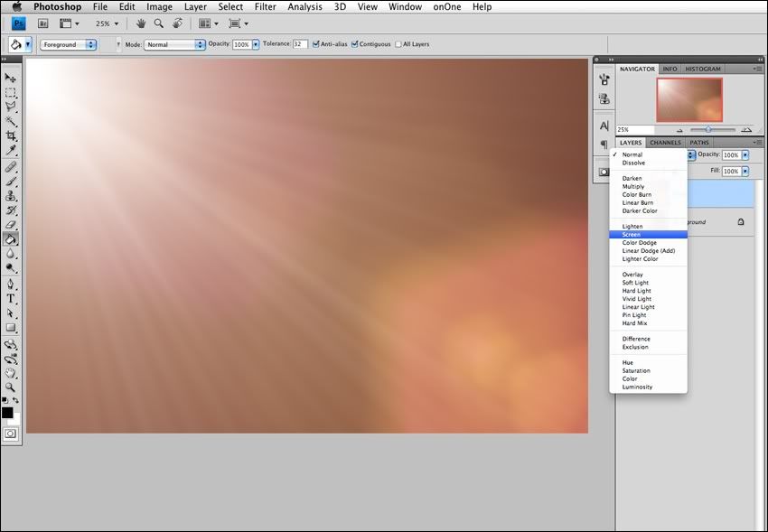Select the Paint Bucket tool in toolbox
Image resolution: width=768 pixels, height=532 pixels.
[10, 239]
